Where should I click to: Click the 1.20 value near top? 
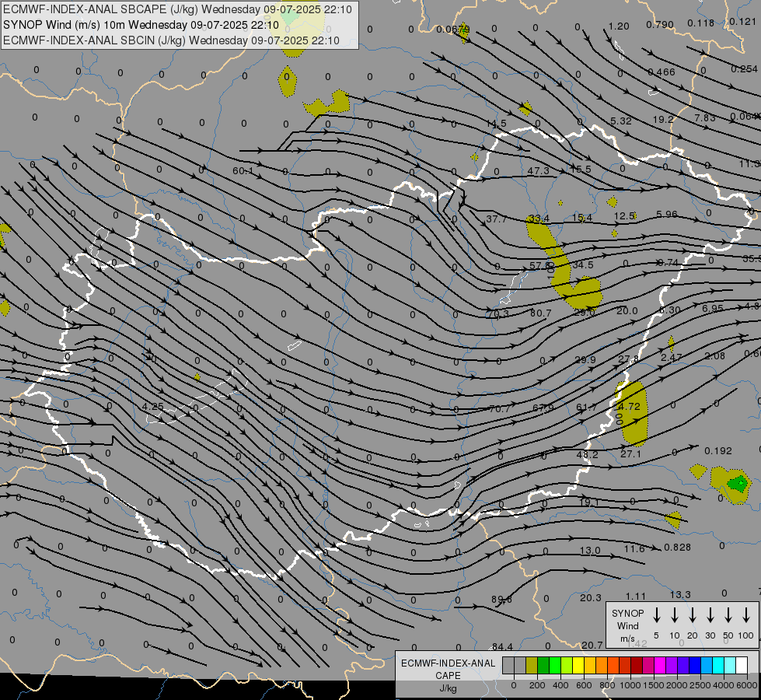point(619,26)
